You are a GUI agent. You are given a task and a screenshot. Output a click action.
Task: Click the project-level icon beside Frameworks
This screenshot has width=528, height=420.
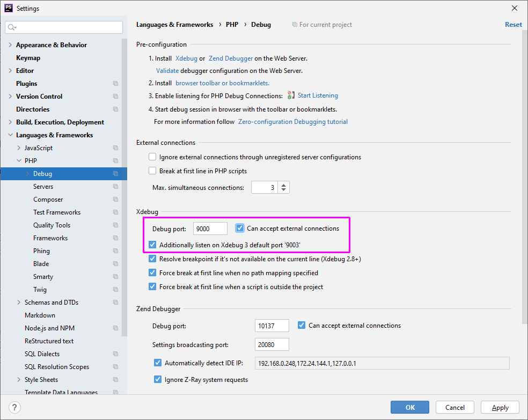(x=115, y=238)
